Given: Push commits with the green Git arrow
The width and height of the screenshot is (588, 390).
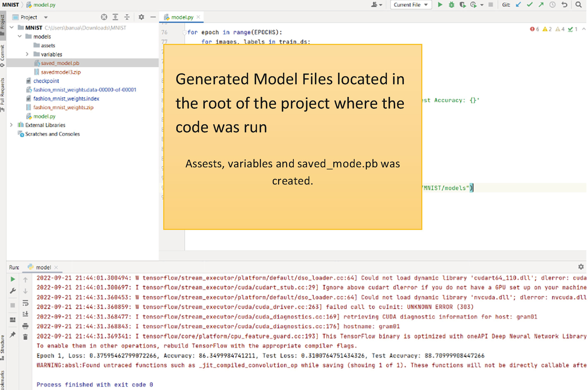Looking at the screenshot, I should click(541, 5).
